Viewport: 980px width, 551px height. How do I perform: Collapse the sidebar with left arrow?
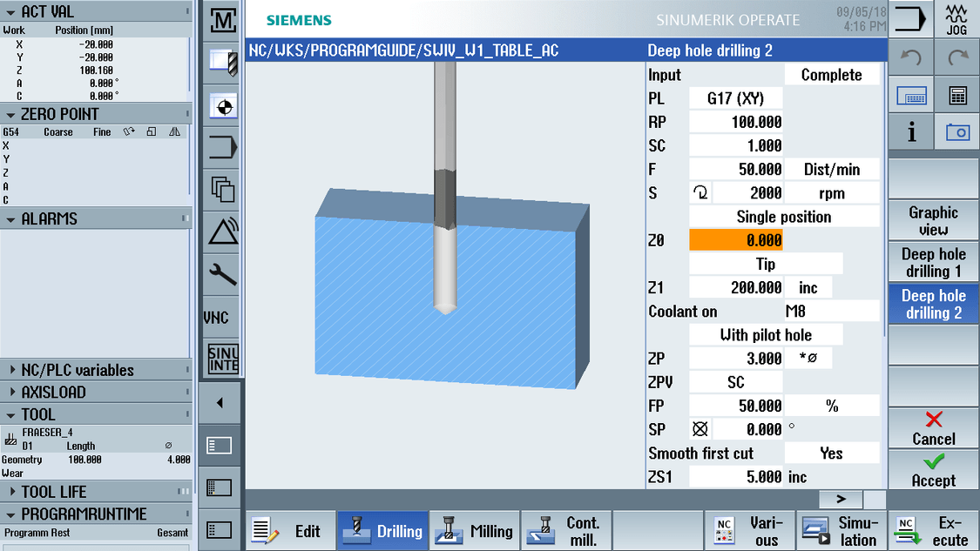(x=220, y=403)
